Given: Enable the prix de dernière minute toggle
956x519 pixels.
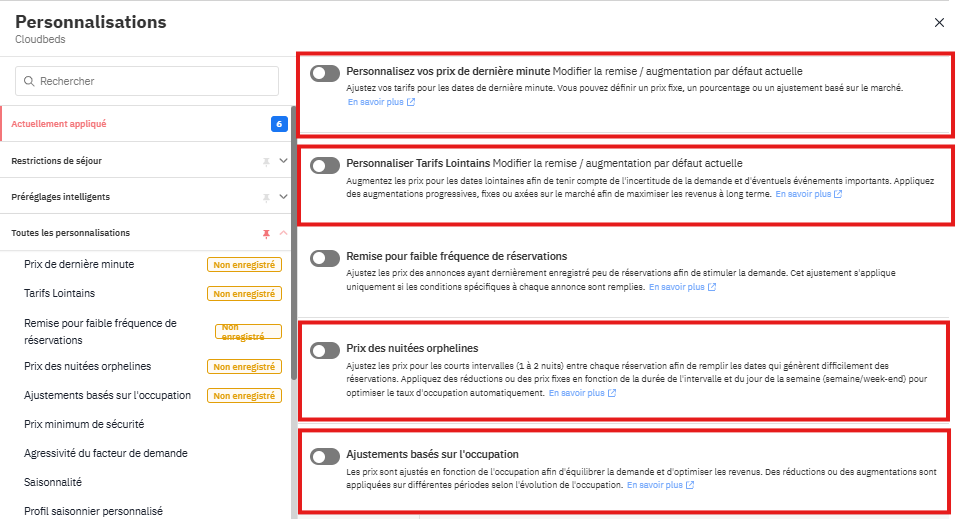Looking at the screenshot, I should tap(325, 72).
